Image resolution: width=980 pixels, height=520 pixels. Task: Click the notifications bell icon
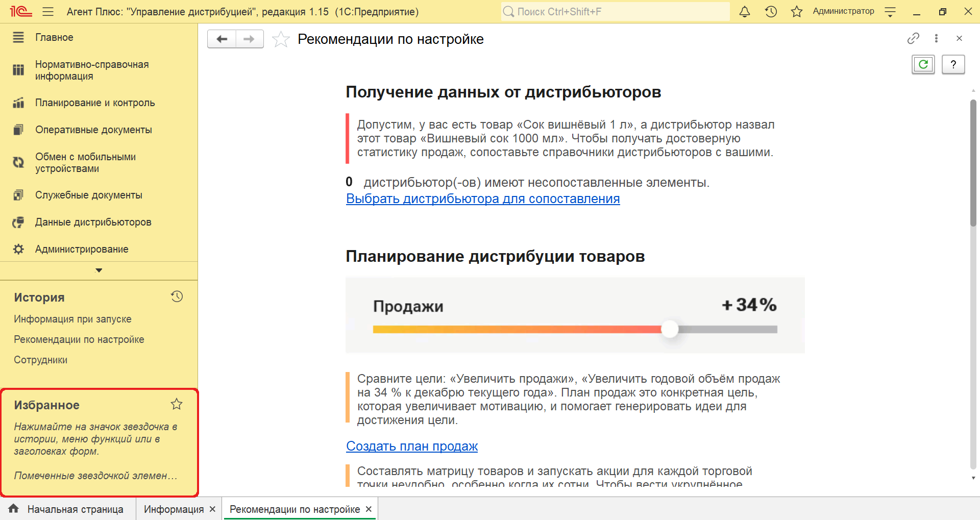[745, 12]
